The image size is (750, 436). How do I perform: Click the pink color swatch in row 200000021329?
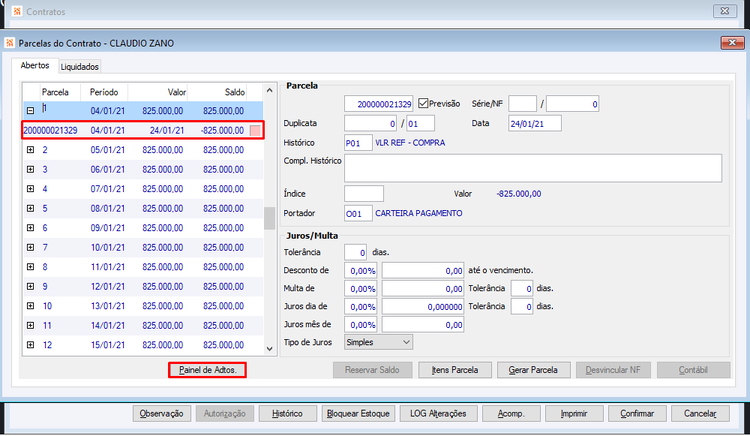pos(255,131)
